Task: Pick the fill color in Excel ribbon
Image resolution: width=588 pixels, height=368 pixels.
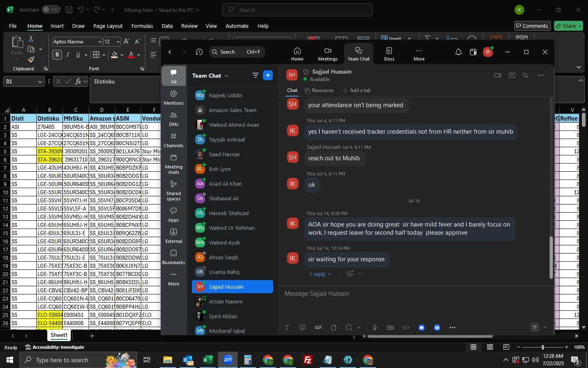Action: (115, 55)
